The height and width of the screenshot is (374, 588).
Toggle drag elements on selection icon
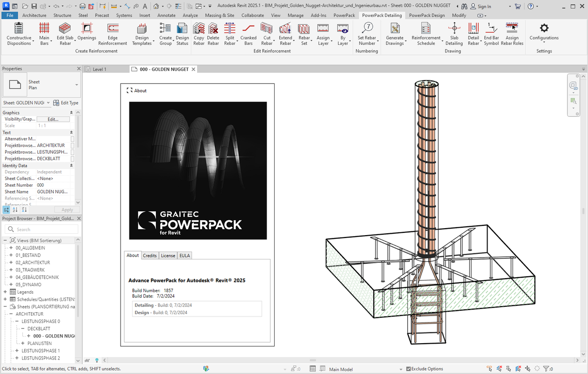coord(528,369)
